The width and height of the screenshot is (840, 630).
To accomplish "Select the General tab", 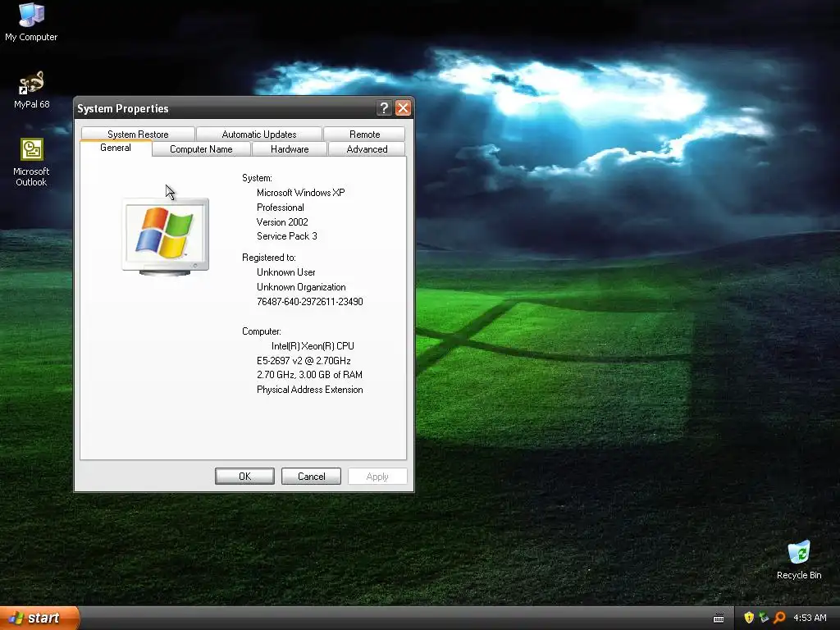I will (116, 148).
